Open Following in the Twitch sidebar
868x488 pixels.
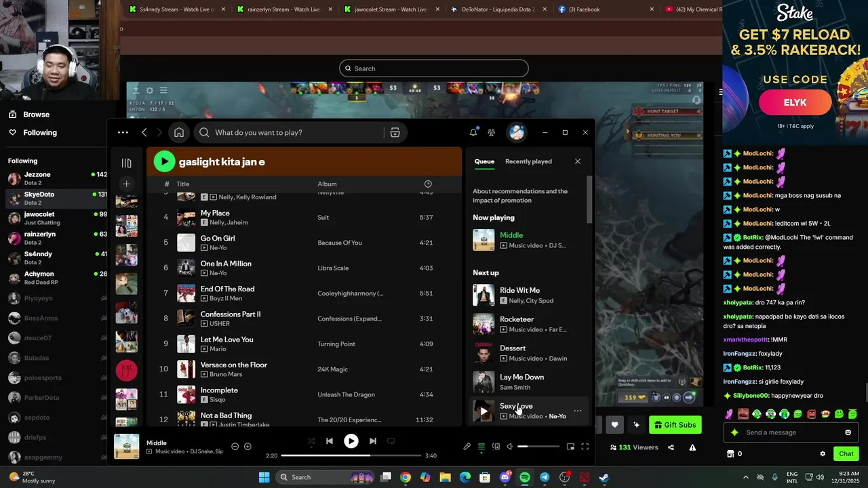tap(40, 133)
